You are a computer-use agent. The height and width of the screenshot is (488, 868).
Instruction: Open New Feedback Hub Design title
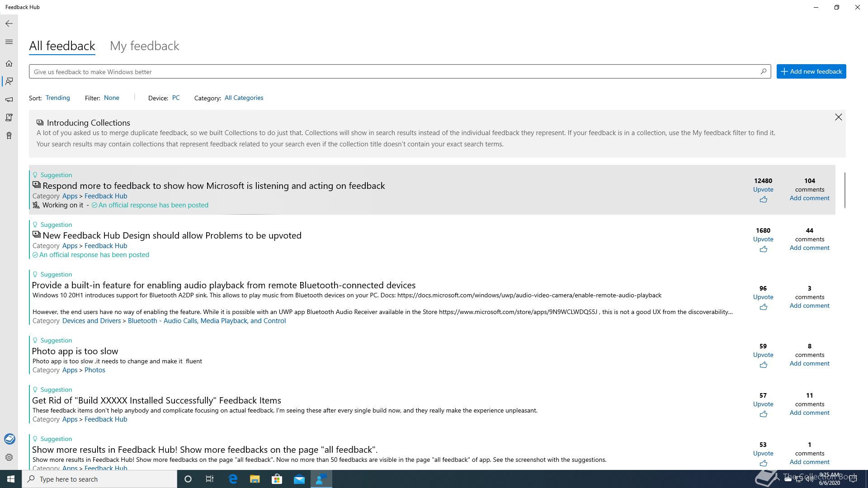point(172,235)
